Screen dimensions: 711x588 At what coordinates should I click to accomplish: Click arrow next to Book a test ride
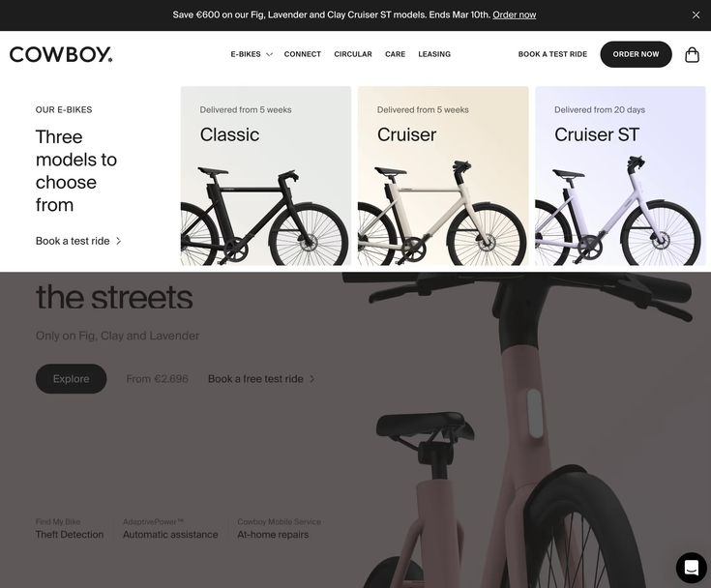[119, 241]
